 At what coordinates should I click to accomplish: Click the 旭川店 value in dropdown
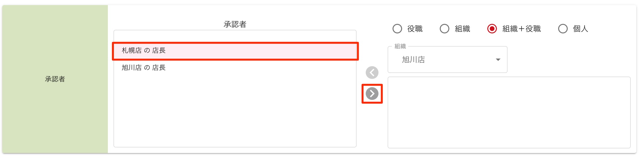click(413, 60)
